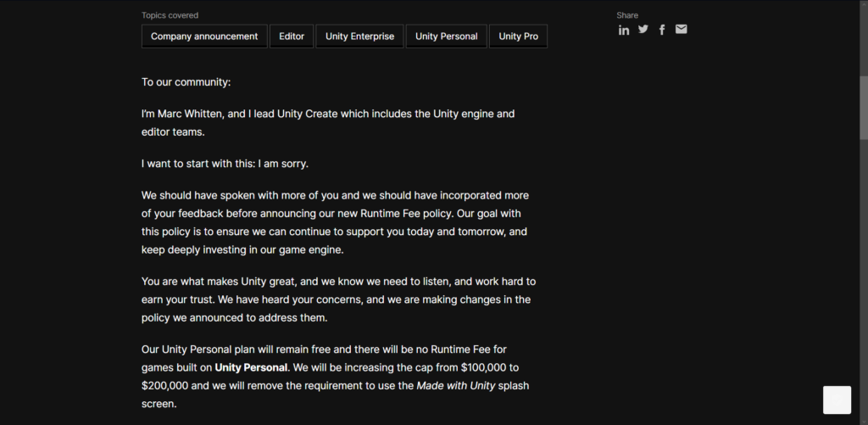Click the page's vertical scrollbar thumb
The image size is (868, 425).
tap(864, 108)
